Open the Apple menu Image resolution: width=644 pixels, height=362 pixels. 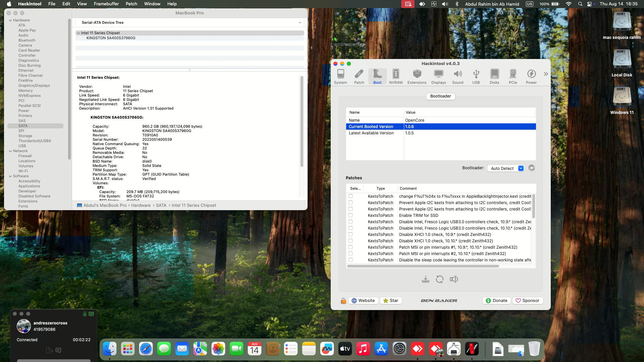(9, 4)
